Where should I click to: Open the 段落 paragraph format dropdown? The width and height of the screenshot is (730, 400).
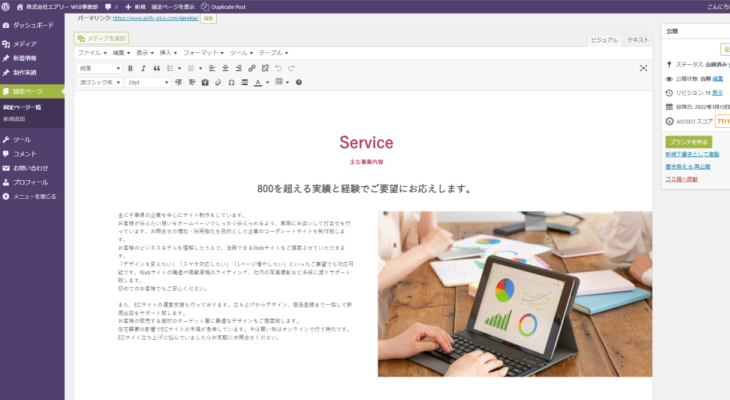click(99, 68)
